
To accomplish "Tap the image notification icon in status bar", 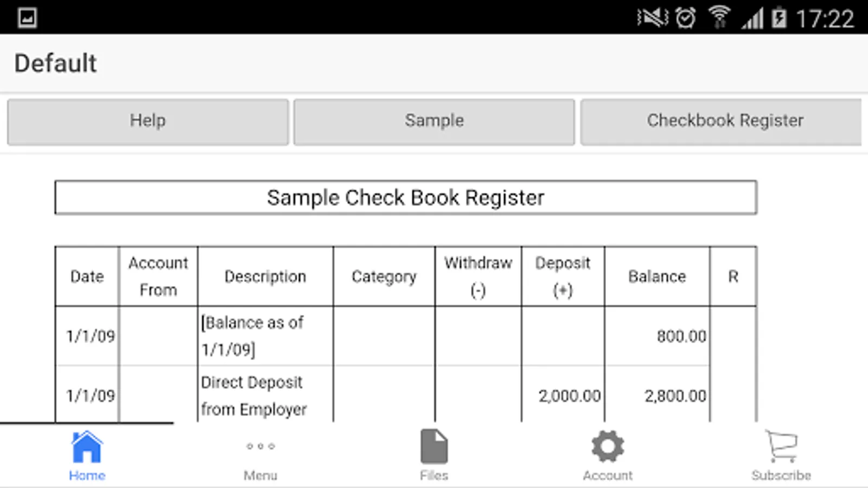I will pyautogui.click(x=27, y=18).
